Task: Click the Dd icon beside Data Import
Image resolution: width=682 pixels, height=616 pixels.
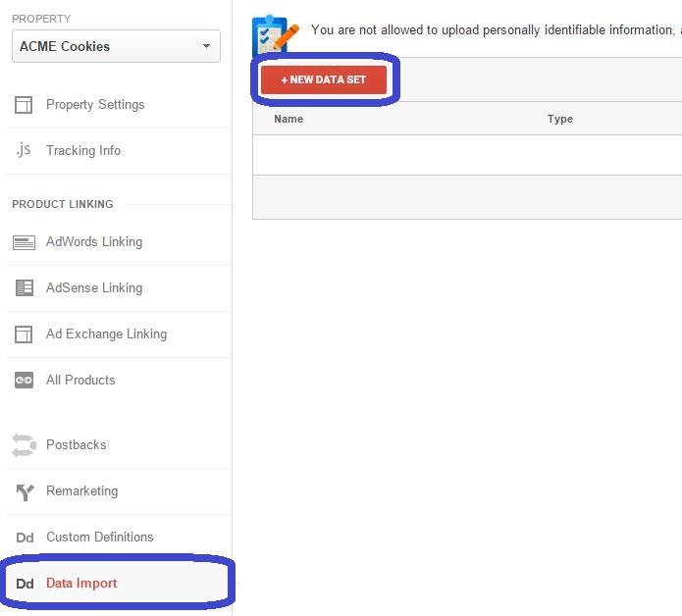Action: click(25, 584)
